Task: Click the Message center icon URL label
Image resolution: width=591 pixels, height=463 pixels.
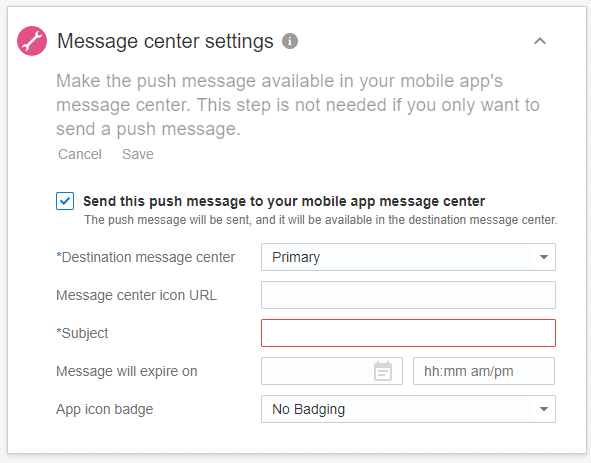Action: pos(136,295)
